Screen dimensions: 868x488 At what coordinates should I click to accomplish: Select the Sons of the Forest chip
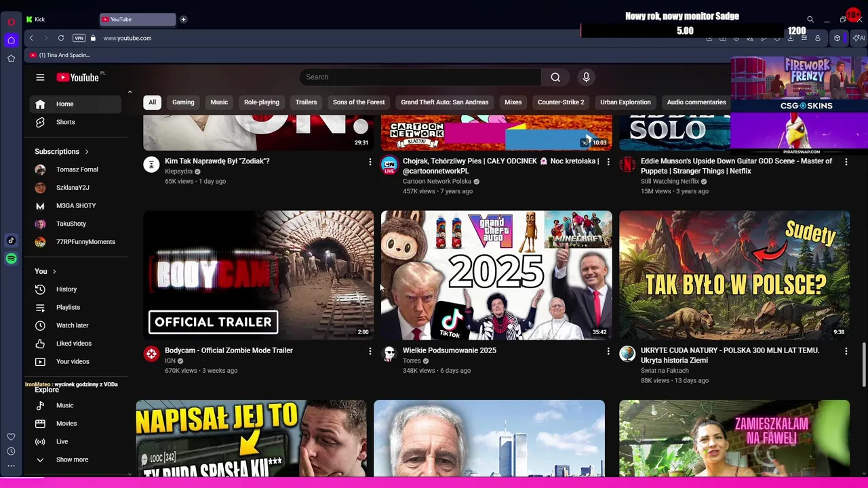[359, 102]
